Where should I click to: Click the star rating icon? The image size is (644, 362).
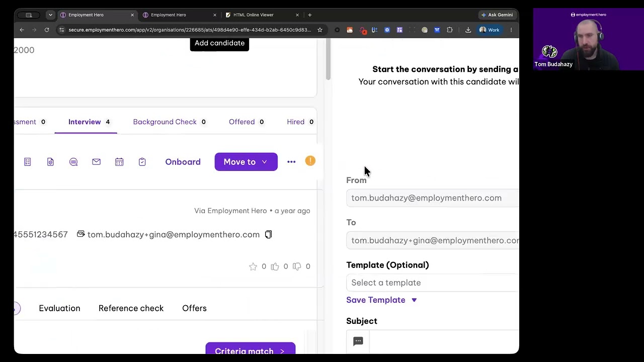coord(253,266)
